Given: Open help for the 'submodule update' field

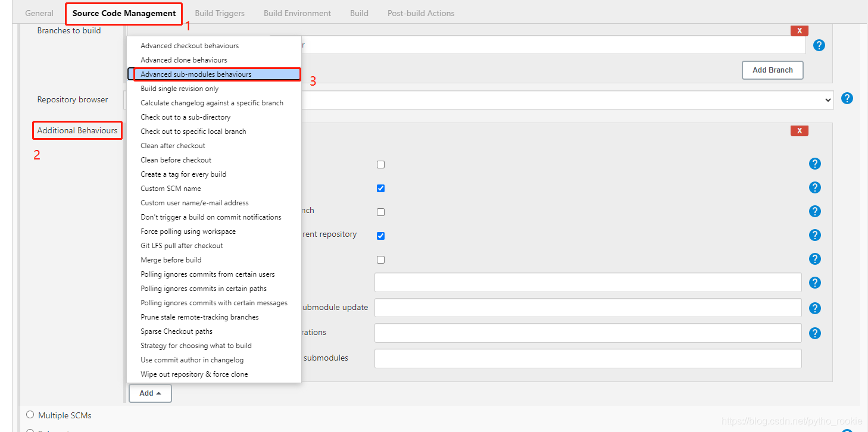Looking at the screenshot, I should point(815,308).
